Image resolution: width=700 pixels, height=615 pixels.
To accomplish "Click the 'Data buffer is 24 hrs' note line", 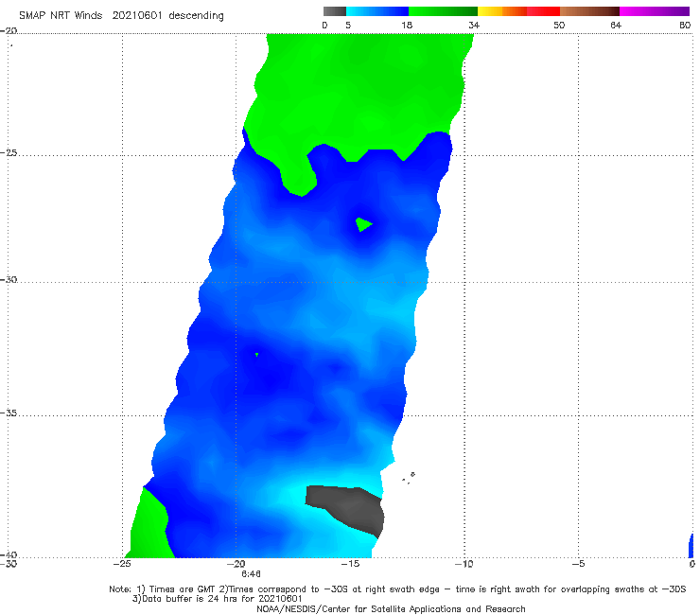I will (x=218, y=599).
